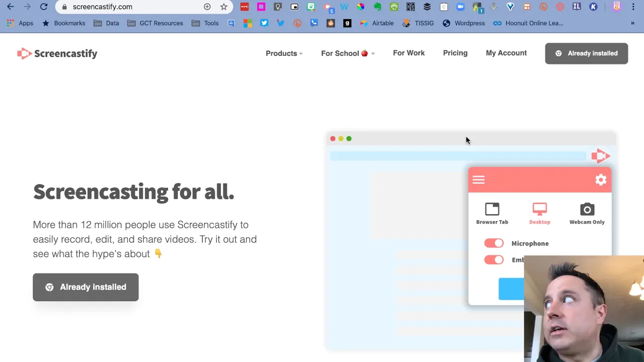Select the Webcam Only recording option
The height and width of the screenshot is (362, 644).
[x=587, y=213]
